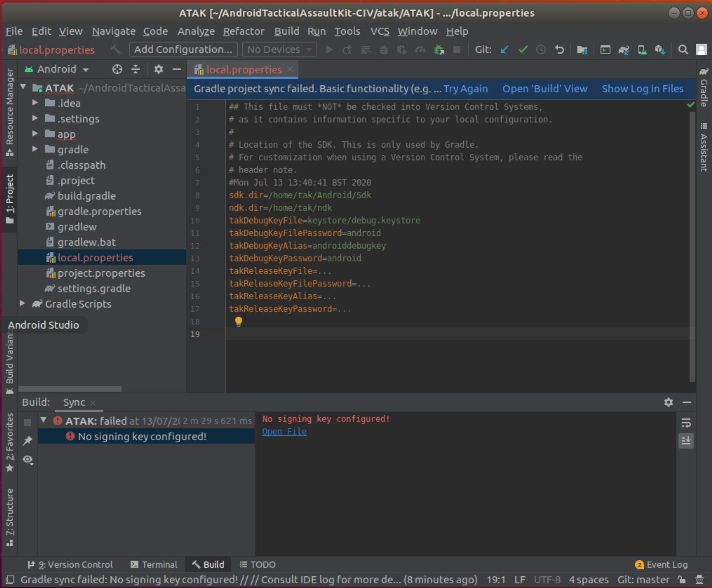
Task: Toggle the Assistant tool window
Action: [x=704, y=147]
